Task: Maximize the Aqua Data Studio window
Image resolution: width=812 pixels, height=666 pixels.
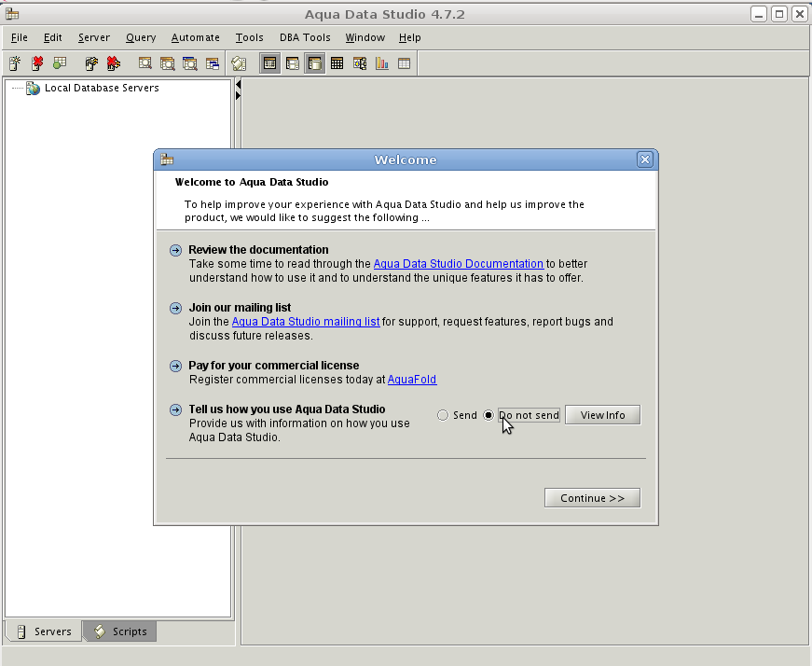Action: [779, 14]
